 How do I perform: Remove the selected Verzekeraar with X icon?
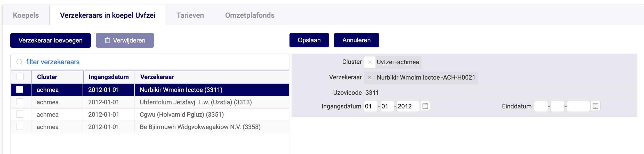point(370,78)
